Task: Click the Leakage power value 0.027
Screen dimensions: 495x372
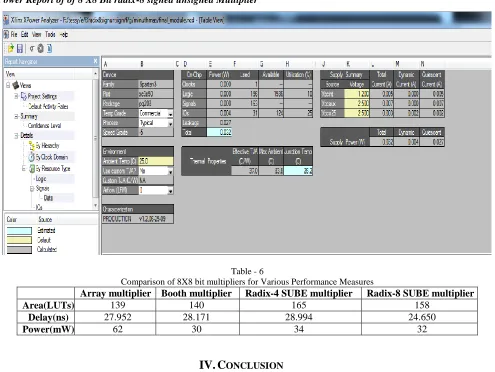Action: pyautogui.click(x=219, y=123)
